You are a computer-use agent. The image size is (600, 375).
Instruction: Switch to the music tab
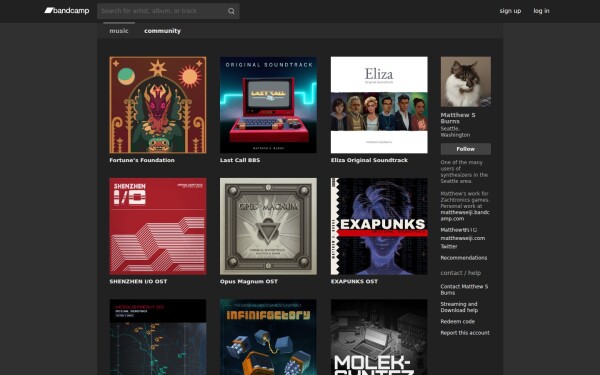(119, 31)
